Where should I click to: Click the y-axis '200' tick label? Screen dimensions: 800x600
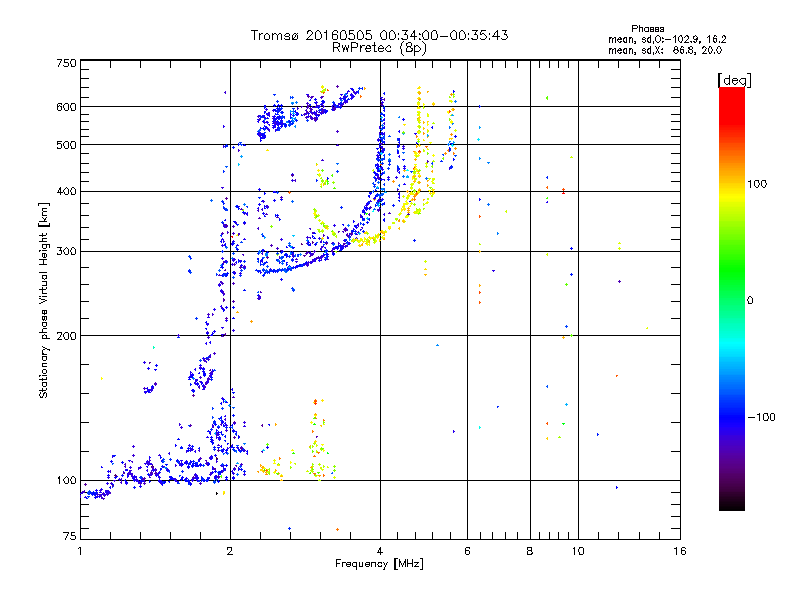(x=66, y=336)
